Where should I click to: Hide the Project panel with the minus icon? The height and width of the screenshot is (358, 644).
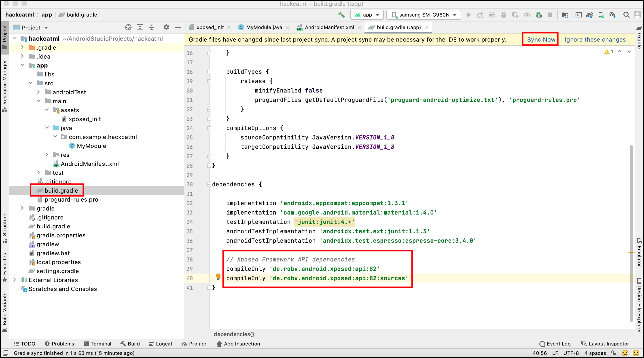coord(178,27)
